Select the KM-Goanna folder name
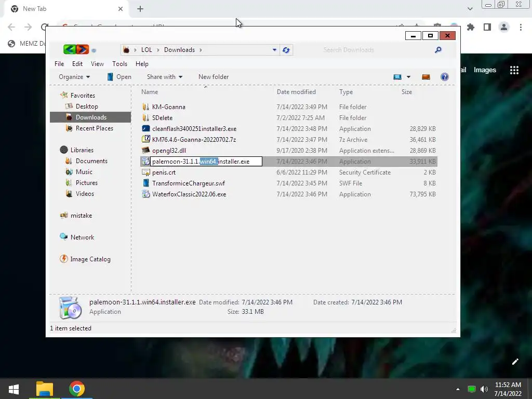The width and height of the screenshot is (532, 399). coord(169,107)
